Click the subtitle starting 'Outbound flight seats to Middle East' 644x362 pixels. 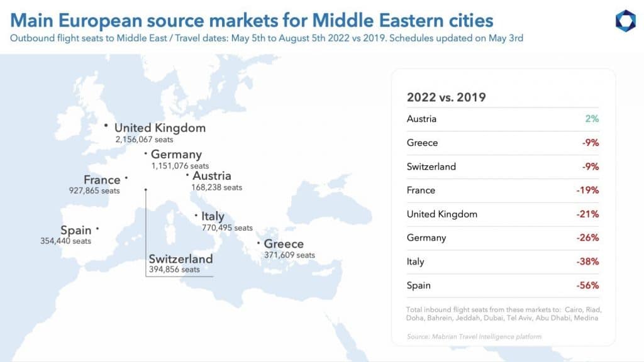(x=267, y=38)
